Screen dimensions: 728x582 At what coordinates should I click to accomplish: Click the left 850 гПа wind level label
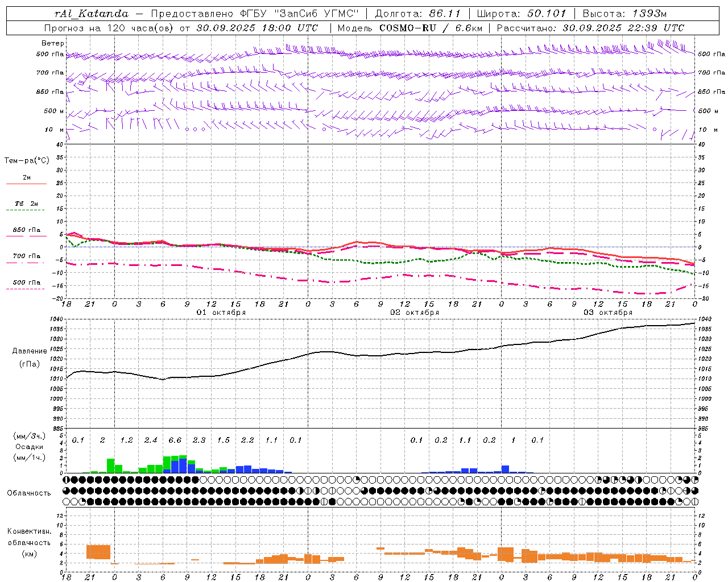[50, 92]
